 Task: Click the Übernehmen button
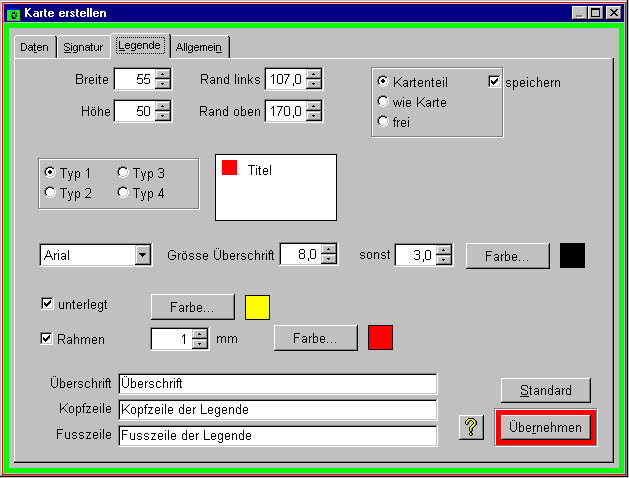click(x=546, y=428)
